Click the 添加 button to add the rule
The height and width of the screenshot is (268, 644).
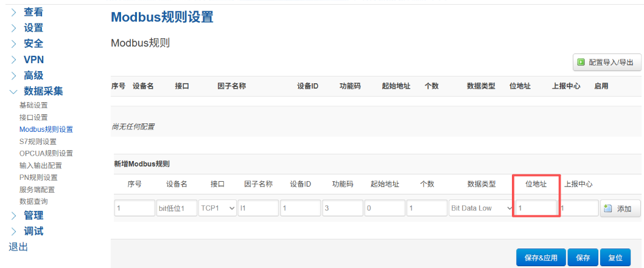click(620, 208)
